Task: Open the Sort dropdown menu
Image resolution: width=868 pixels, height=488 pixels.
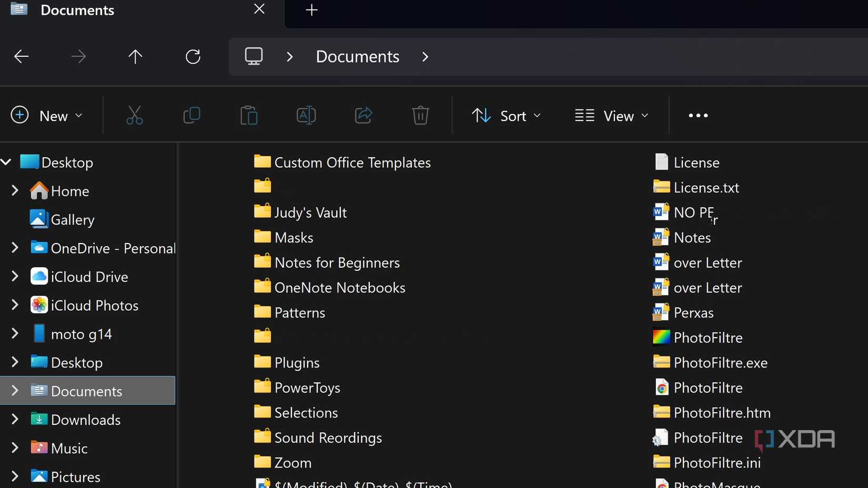Action: tap(506, 116)
